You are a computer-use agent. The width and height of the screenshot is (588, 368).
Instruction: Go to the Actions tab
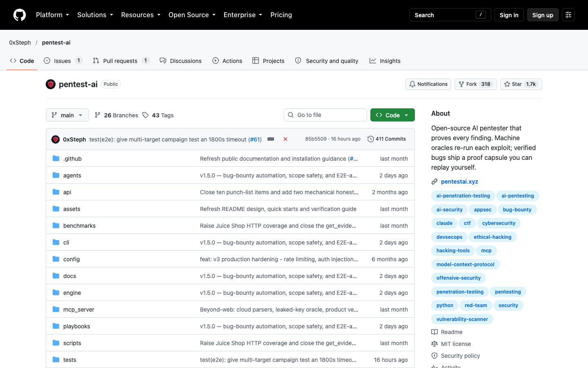click(x=227, y=61)
